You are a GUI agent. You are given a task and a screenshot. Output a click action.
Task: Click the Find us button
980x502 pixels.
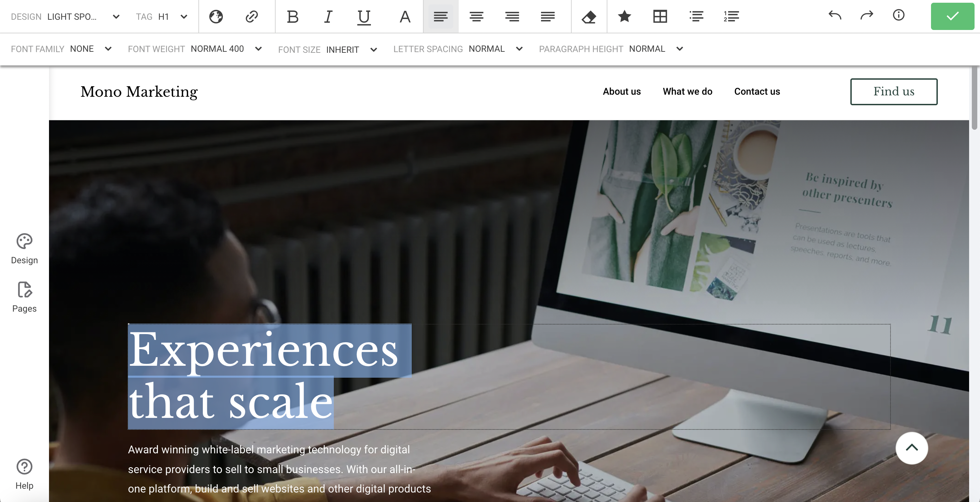[894, 92]
